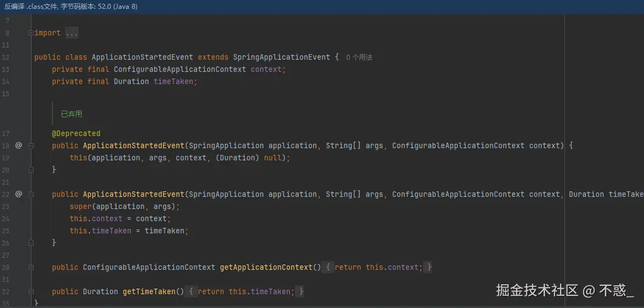Click the rendered doc comment '已弃用'

[71, 114]
